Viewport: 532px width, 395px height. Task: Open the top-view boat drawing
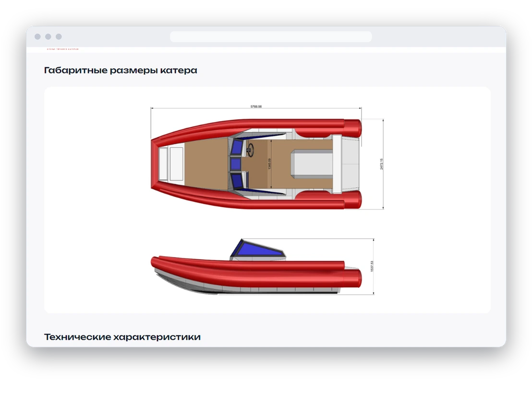pyautogui.click(x=267, y=158)
